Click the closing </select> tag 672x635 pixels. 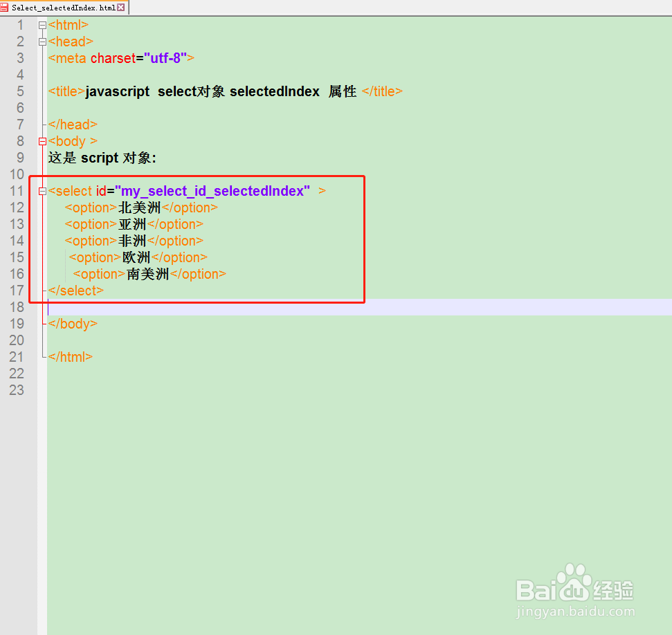pyautogui.click(x=76, y=291)
